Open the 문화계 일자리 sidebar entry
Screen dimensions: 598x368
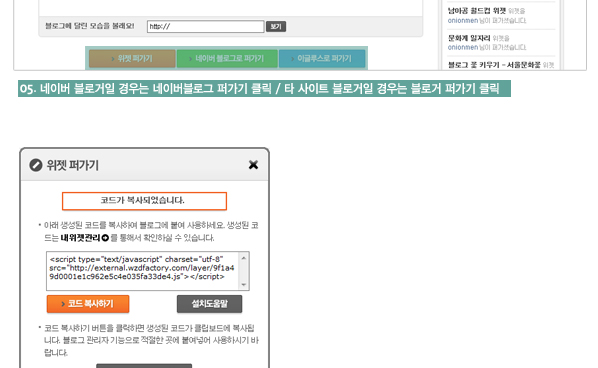click(x=469, y=38)
